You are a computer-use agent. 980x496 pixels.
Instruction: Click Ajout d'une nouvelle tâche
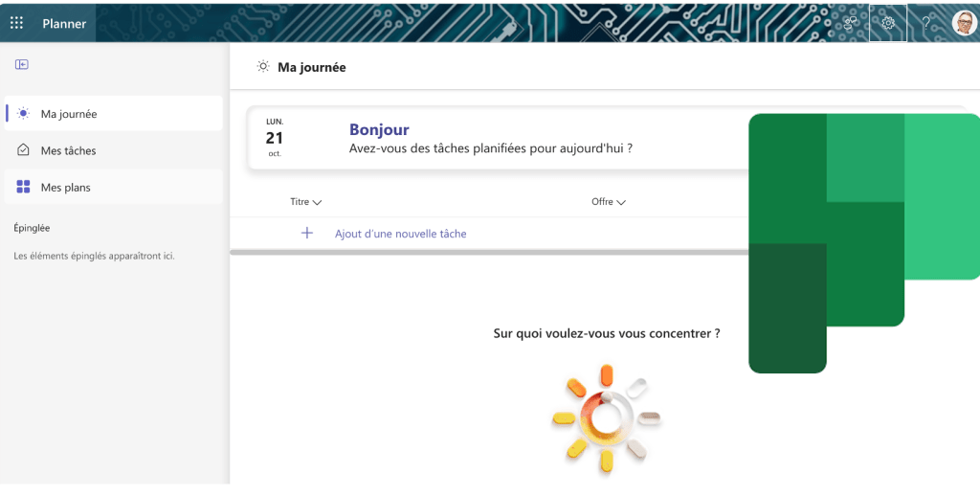click(400, 234)
